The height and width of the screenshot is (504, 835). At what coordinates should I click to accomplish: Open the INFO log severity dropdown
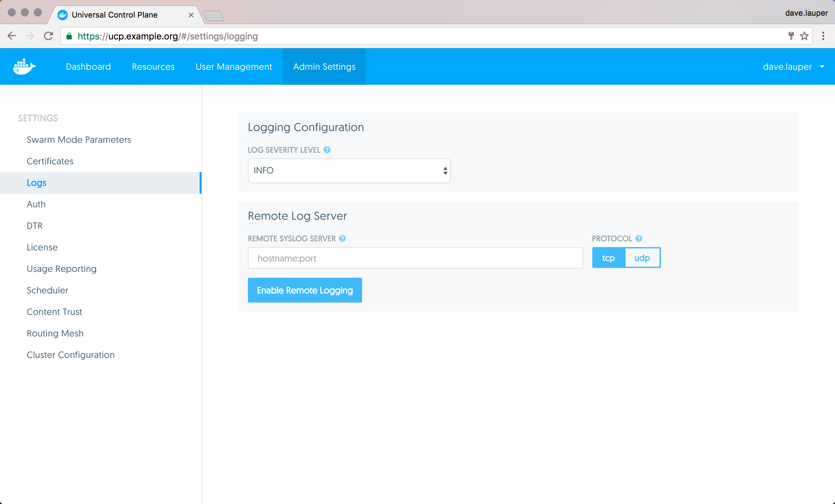tap(349, 171)
